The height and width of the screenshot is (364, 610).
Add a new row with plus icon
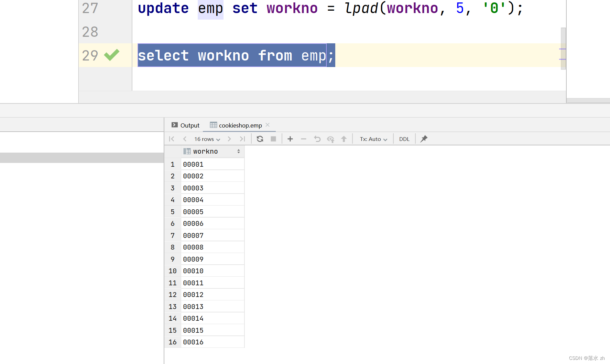290,139
